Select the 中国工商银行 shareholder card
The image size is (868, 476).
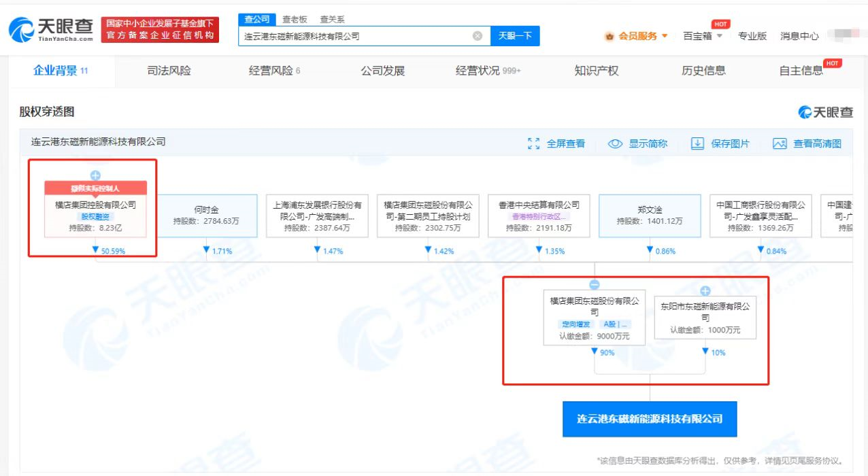(761, 216)
